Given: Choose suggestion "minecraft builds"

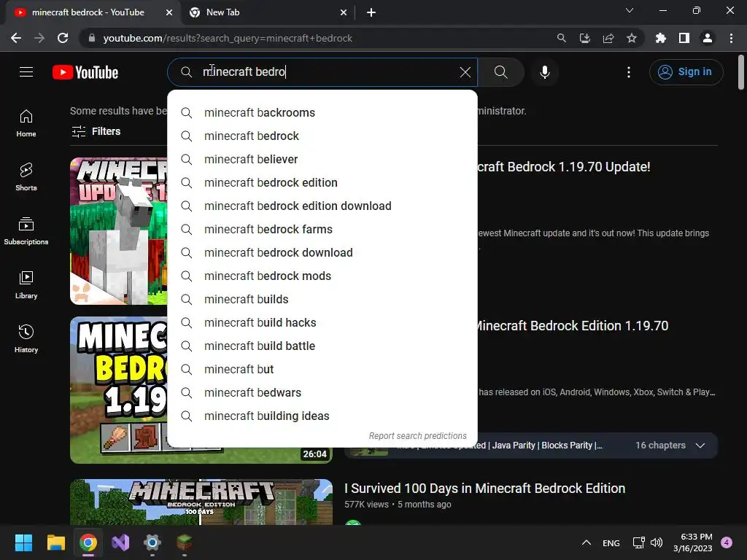Looking at the screenshot, I should coord(322,300).
